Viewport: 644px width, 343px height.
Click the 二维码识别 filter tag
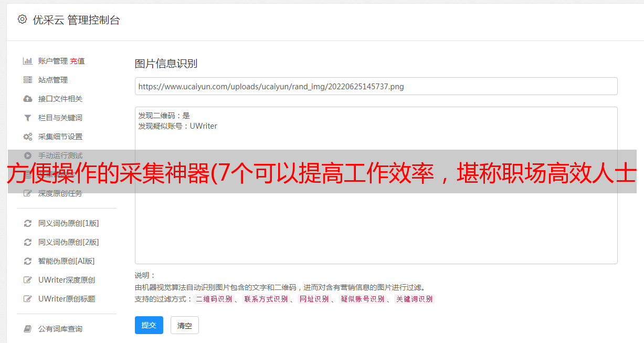click(214, 299)
